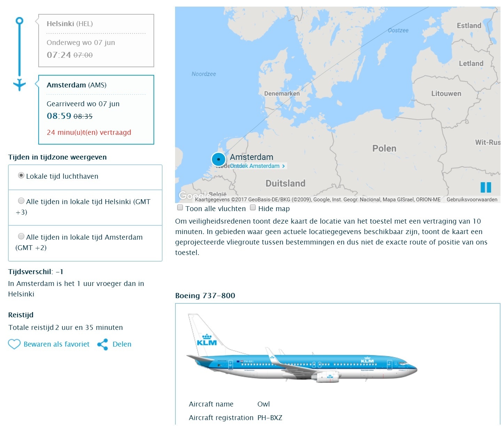Viewport: 504px width, 426px height.
Task: Click the airplane icon on route line
Action: point(19,85)
